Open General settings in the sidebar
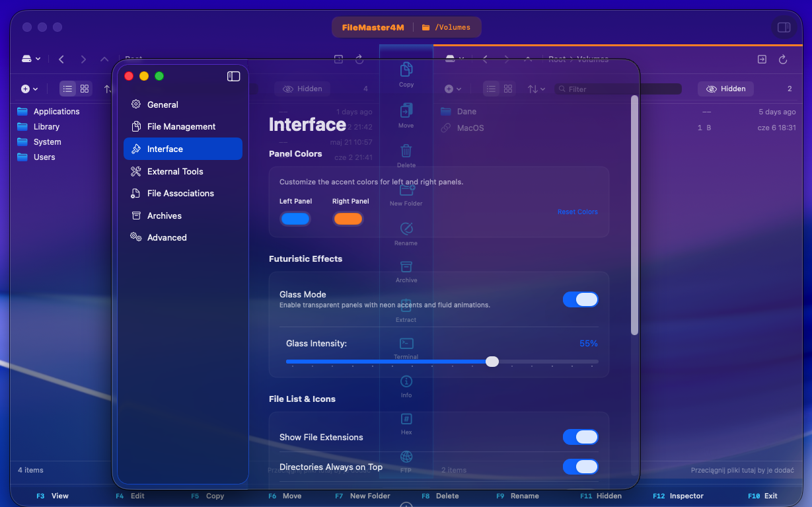Image resolution: width=812 pixels, height=507 pixels. pyautogui.click(x=183, y=104)
